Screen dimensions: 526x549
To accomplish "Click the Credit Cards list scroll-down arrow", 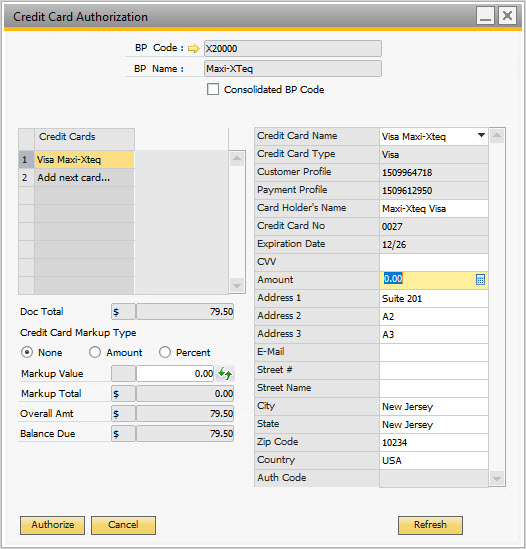I will [237, 286].
